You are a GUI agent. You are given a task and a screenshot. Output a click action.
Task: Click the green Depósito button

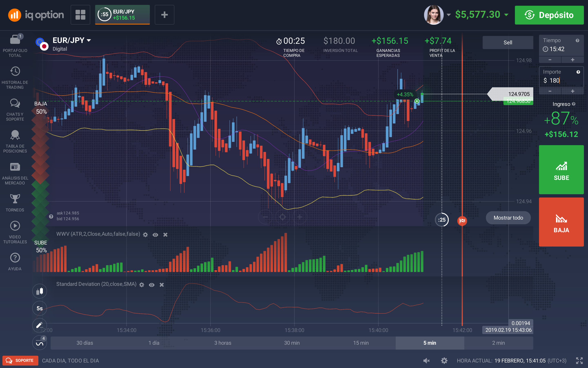[x=549, y=15]
